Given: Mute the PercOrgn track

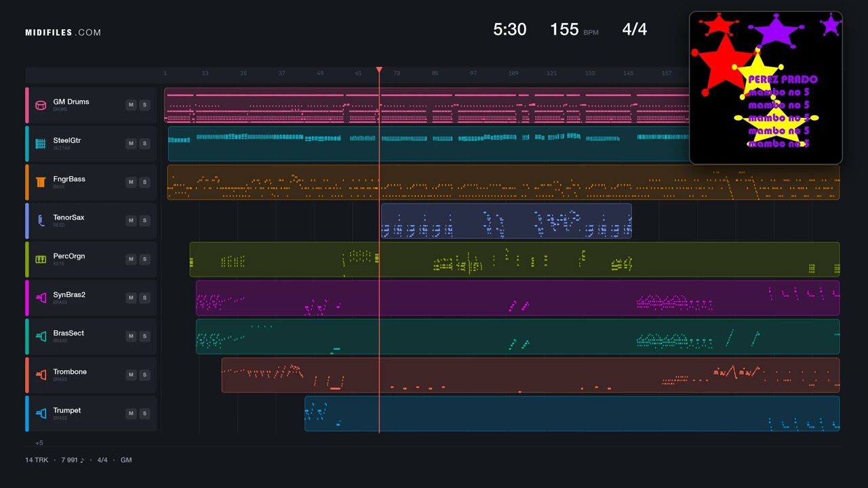Looking at the screenshot, I should coord(131,260).
